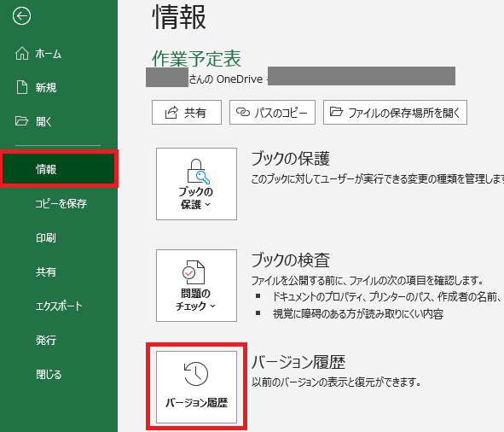Click ファイルの保存場所を開く button
The width and height of the screenshot is (504, 432).
click(x=395, y=112)
